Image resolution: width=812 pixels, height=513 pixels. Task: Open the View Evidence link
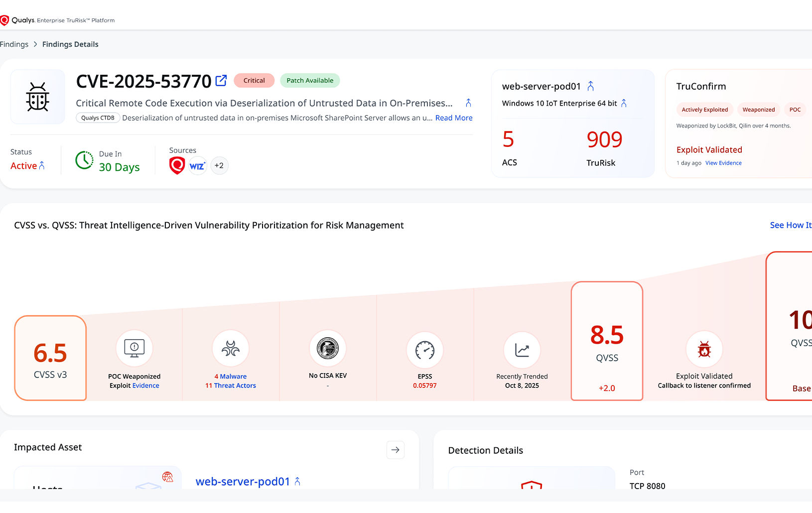(723, 163)
